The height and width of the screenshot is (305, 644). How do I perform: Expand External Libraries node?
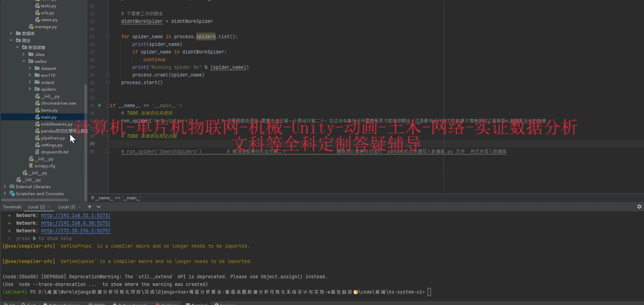click(5, 186)
